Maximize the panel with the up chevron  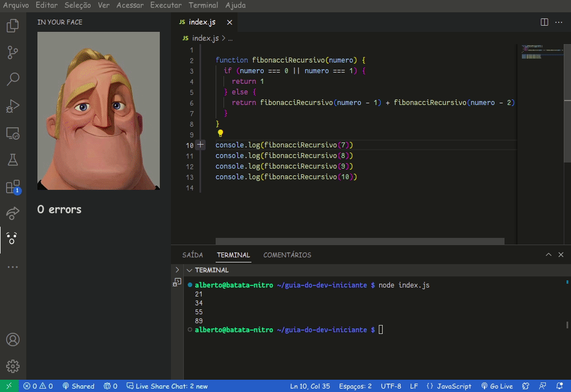[549, 255]
